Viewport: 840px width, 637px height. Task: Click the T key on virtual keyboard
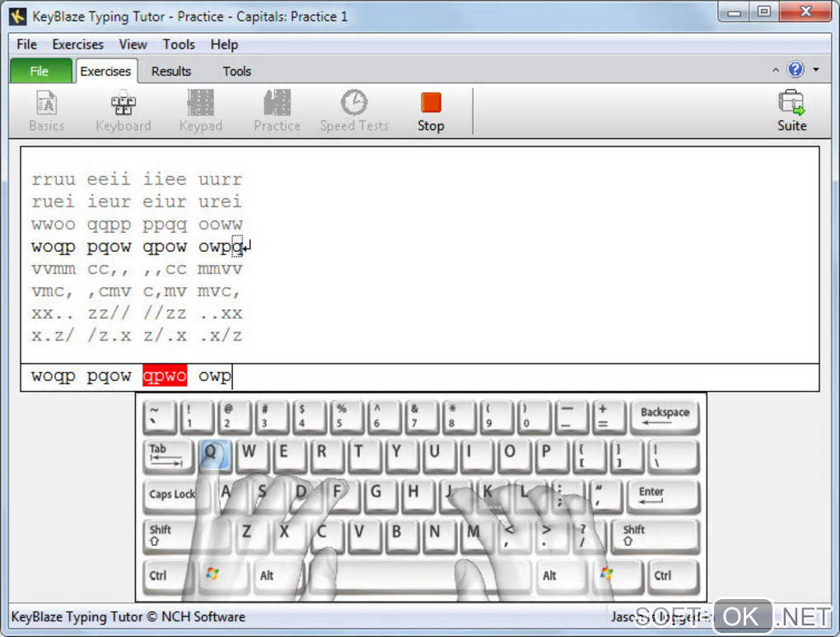(x=364, y=456)
